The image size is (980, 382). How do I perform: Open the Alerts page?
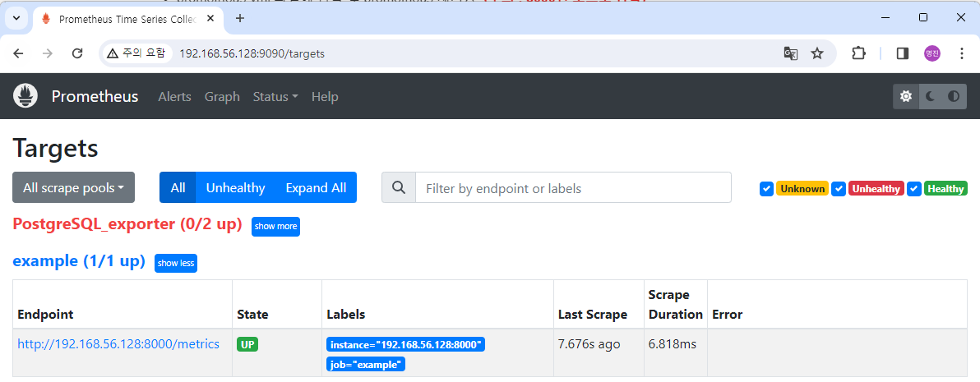[174, 97]
